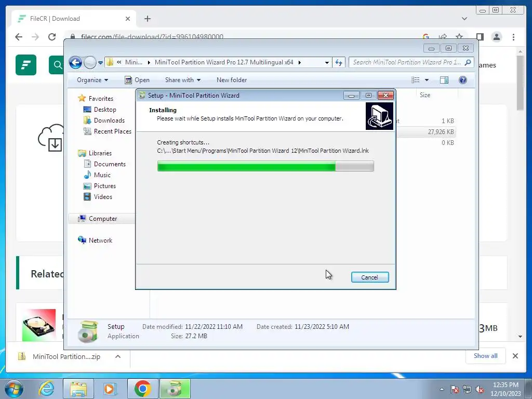Select Libraries in the navigation pane
Viewport: 532px width, 399px height.
100,153
